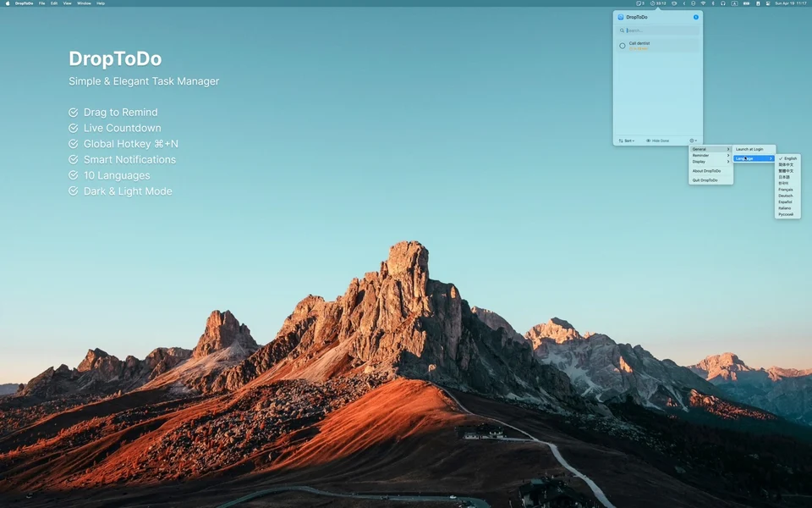
Task: Select Español language
Action: tap(787, 202)
